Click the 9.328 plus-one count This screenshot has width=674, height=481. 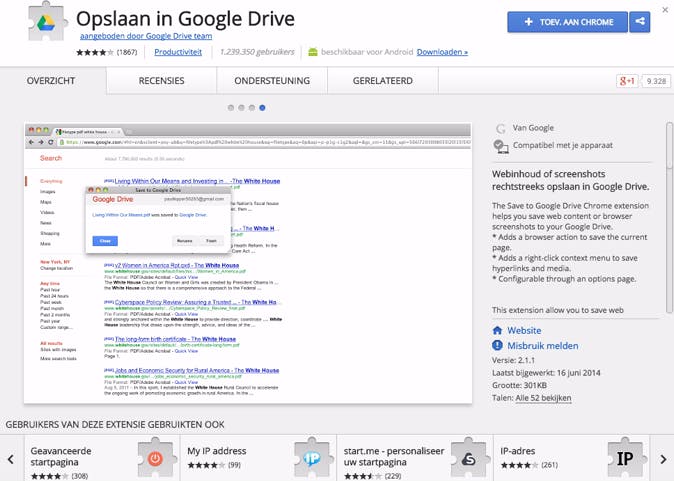656,81
